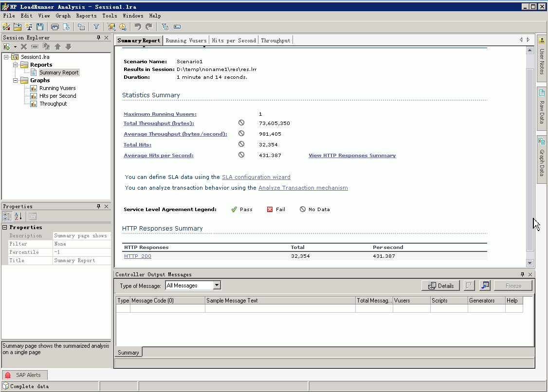Save the session with the floppy disk icon
Image resolution: width=548 pixels, height=392 pixels.
tap(40, 27)
